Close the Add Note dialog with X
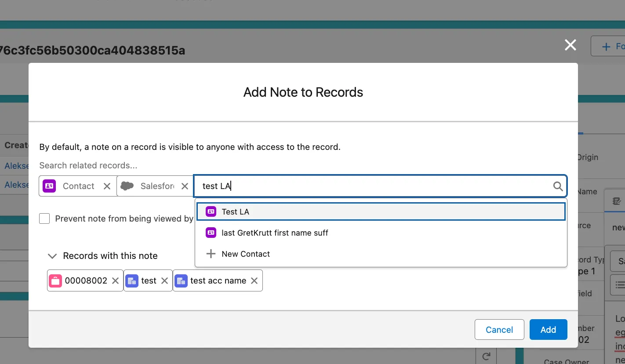Image resolution: width=625 pixels, height=364 pixels. 570,45
